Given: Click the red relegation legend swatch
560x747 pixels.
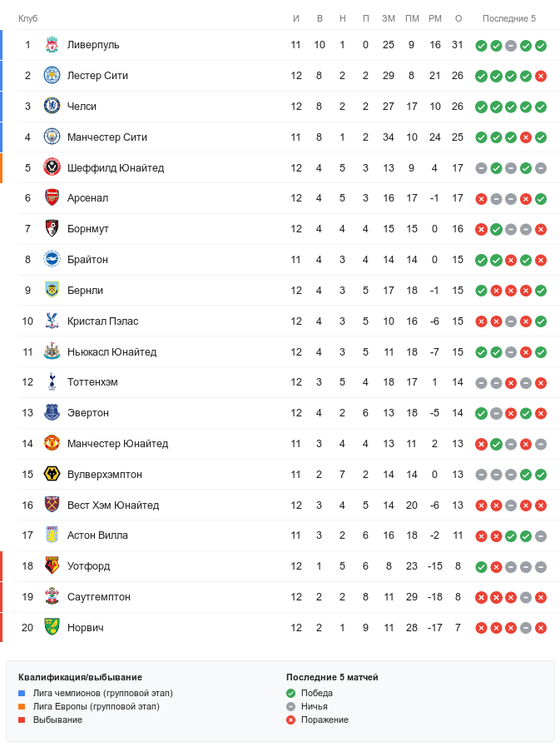Looking at the screenshot, I should click(x=22, y=720).
